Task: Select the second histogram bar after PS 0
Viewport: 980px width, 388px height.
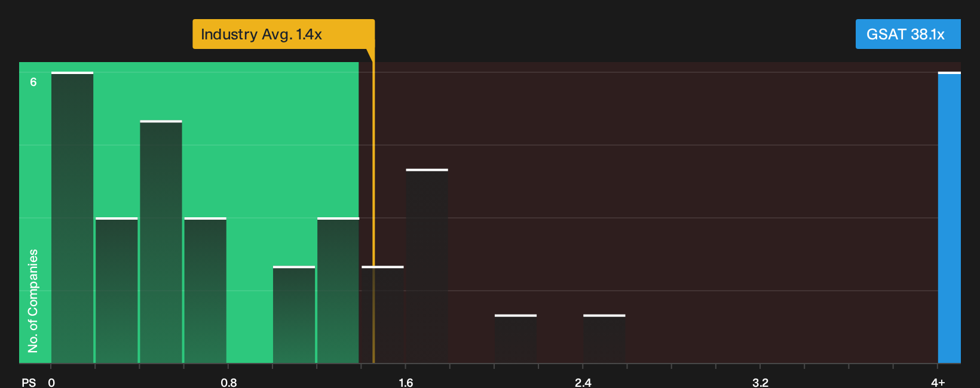Action: click(117, 290)
